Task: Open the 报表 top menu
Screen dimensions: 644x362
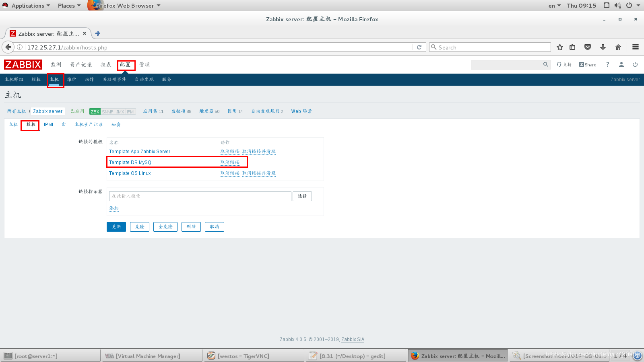Action: (106, 64)
